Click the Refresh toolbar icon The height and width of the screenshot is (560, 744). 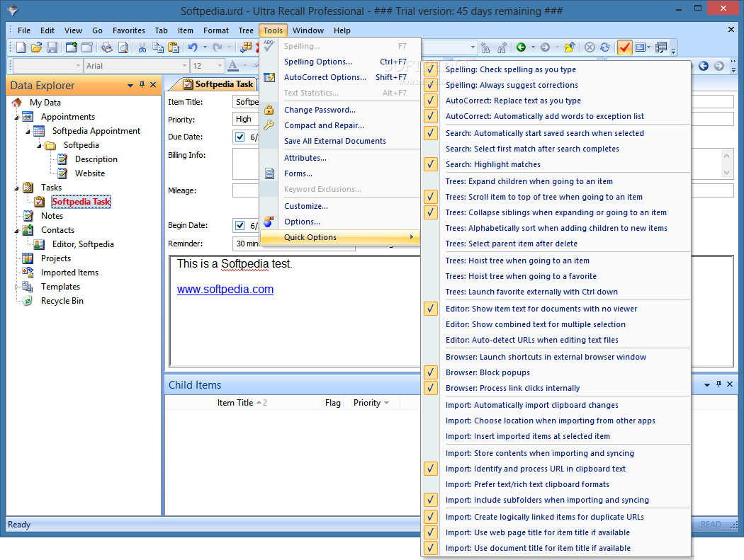pyautogui.click(x=605, y=47)
